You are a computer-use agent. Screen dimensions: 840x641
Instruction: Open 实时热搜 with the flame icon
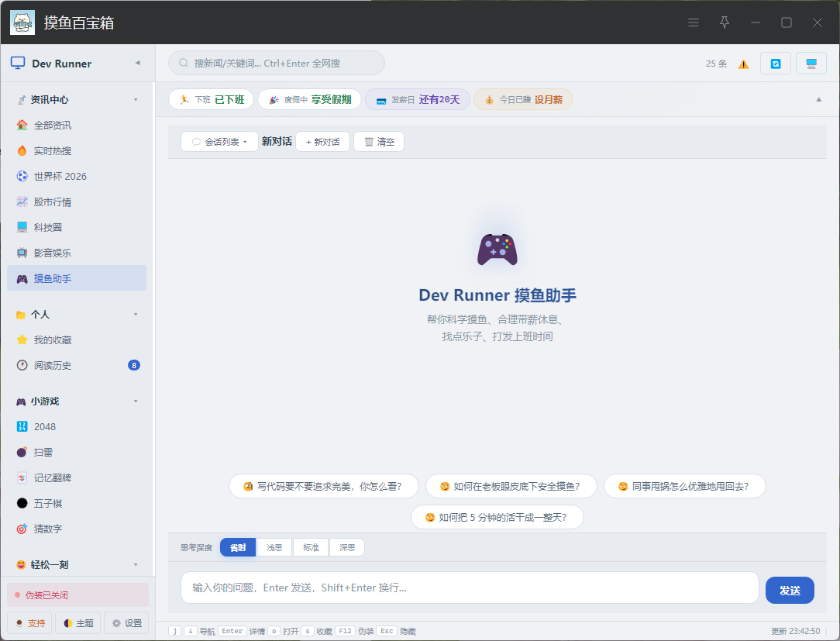pos(77,150)
